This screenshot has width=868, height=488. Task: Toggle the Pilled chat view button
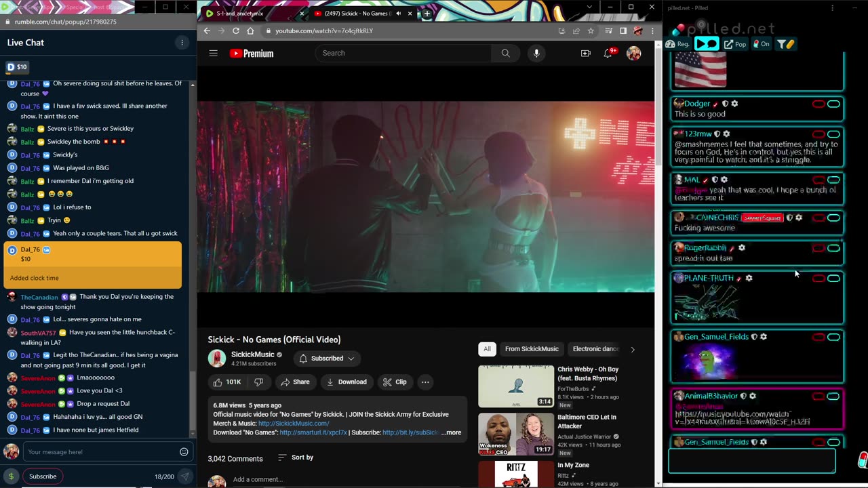[707, 44]
